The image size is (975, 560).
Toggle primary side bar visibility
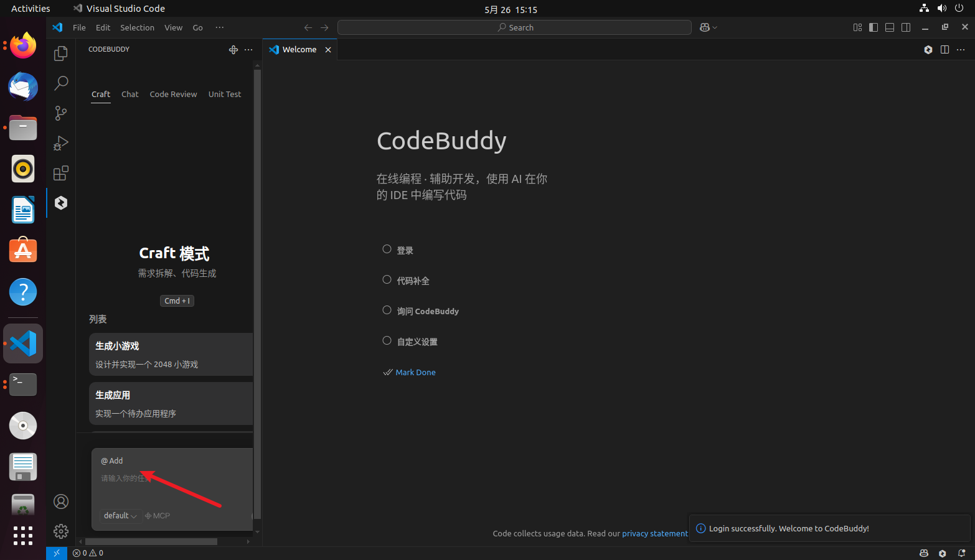click(874, 27)
